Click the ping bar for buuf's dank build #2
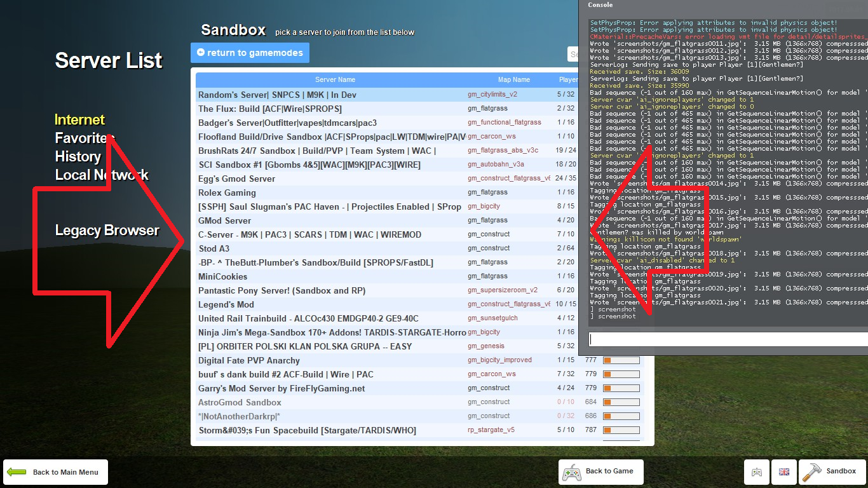This screenshot has width=868, height=488. pyautogui.click(x=621, y=374)
